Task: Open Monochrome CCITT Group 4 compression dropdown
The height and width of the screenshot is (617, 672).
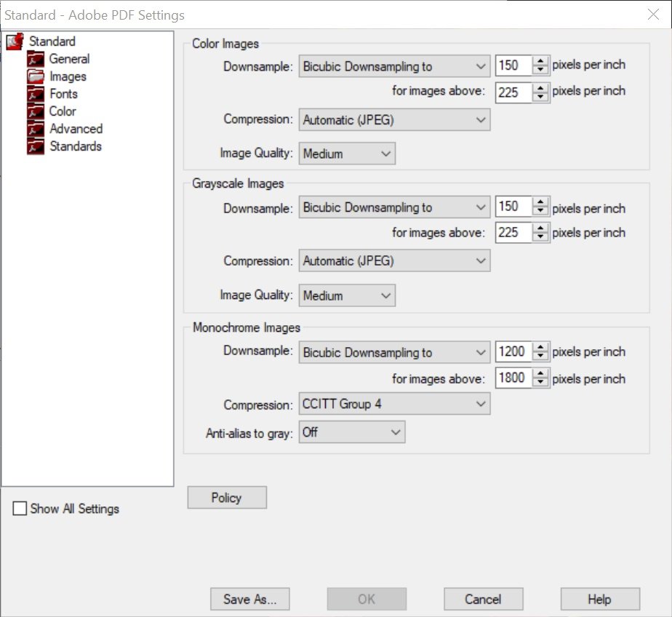Action: [394, 404]
